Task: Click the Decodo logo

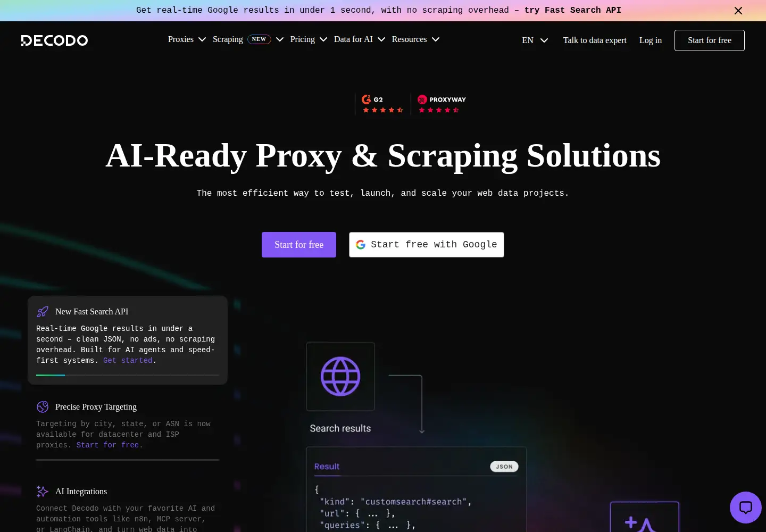Action: pyautogui.click(x=54, y=40)
